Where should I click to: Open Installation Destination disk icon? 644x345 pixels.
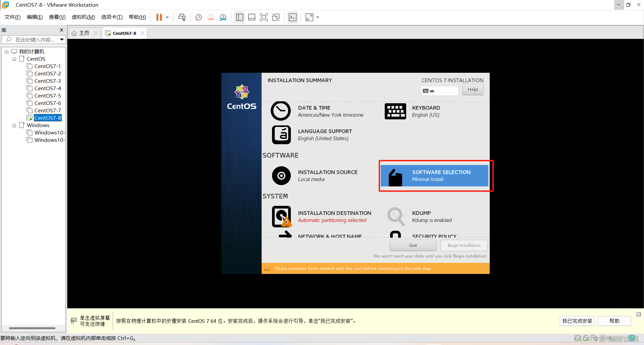(281, 217)
